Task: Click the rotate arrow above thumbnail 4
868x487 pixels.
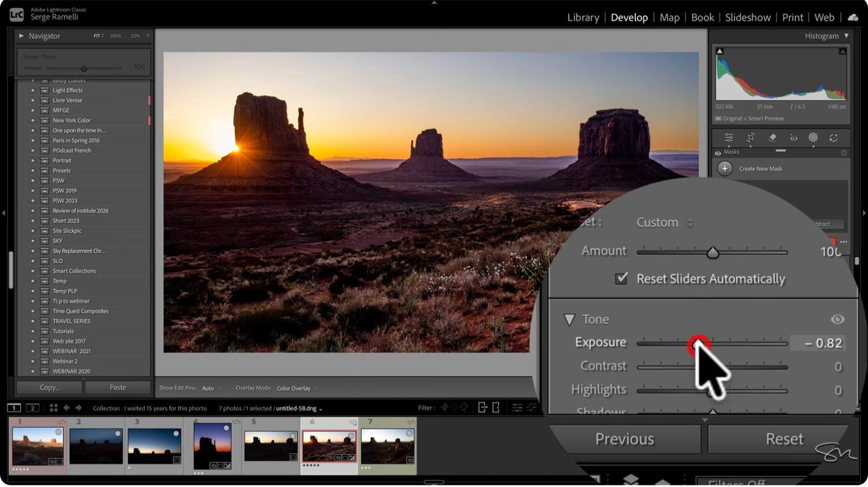Action: coord(237,421)
